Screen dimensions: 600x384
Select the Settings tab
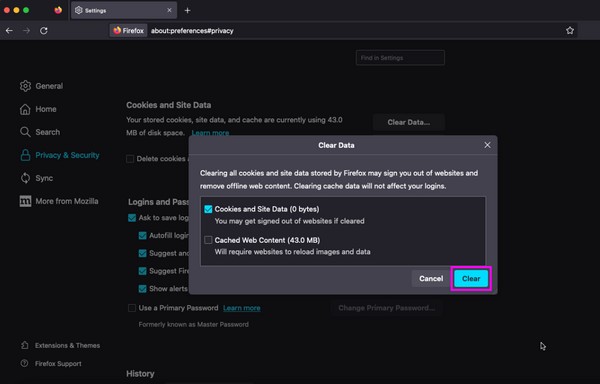tap(124, 10)
